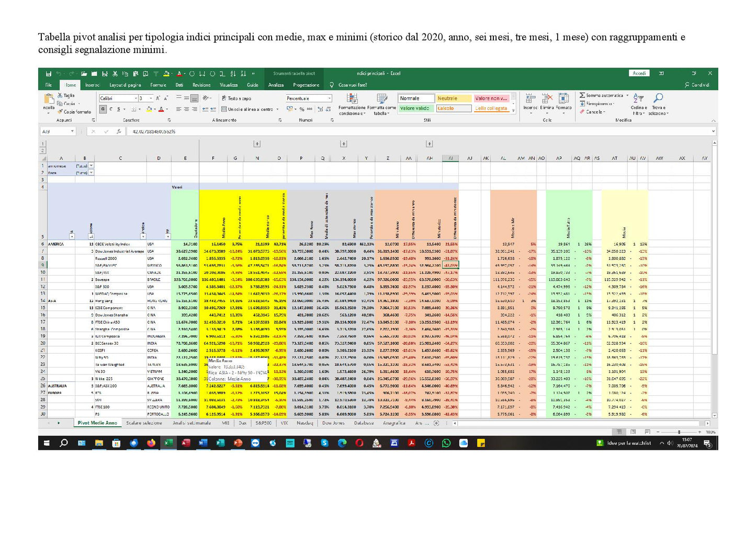The image size is (756, 534).
Task: Toggle bold G formatting button
Action: point(103,109)
